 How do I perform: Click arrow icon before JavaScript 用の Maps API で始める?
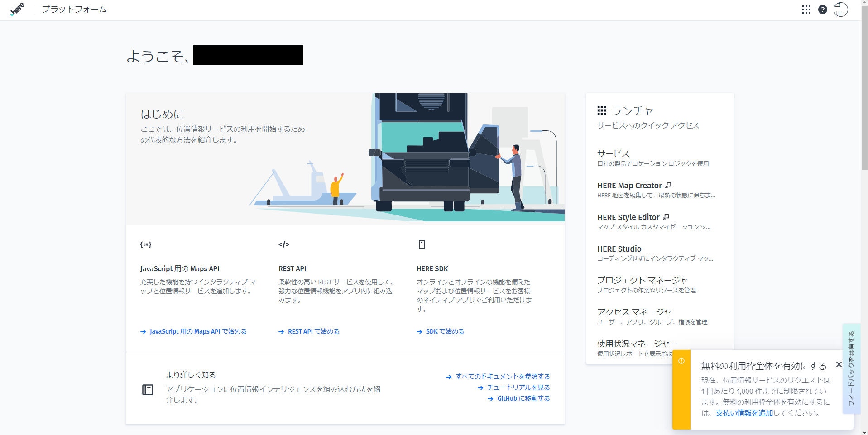coord(143,332)
